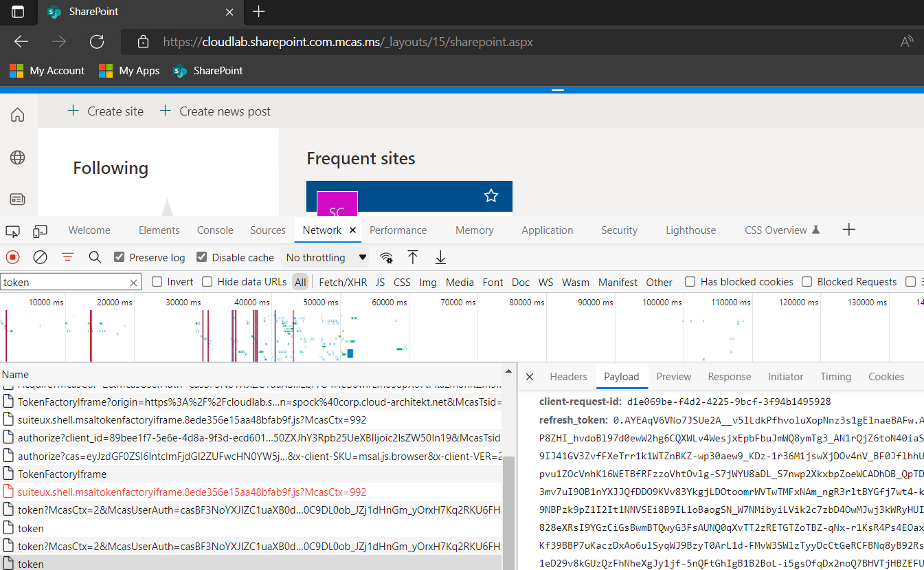
Task: Open the Memory tab
Action: 475,230
